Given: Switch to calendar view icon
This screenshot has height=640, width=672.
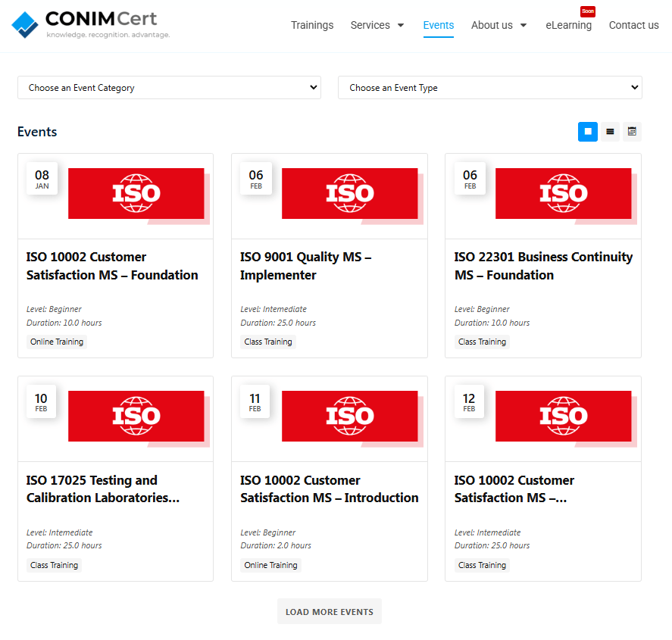Looking at the screenshot, I should 632,132.
